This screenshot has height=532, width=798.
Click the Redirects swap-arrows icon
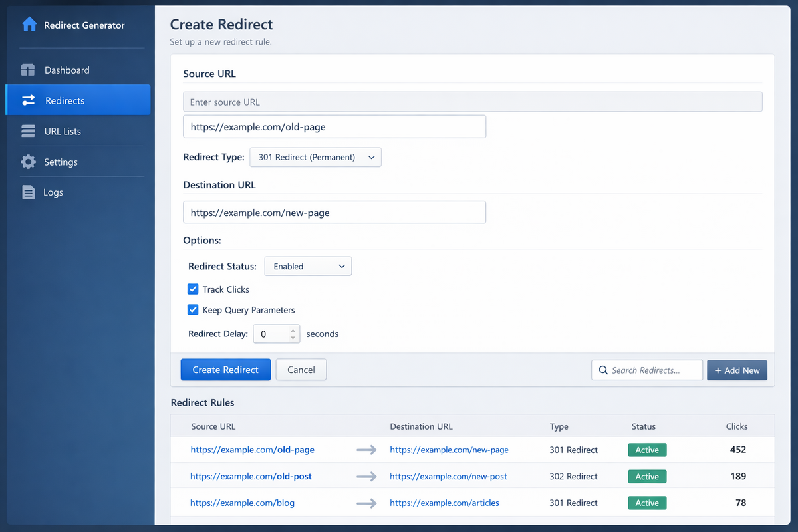29,101
